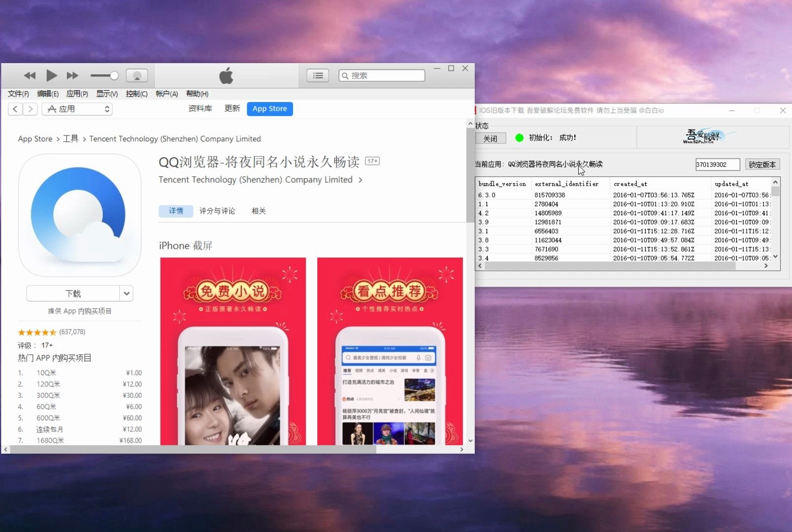Open the 工具 breadcrumb link
The image size is (792, 532).
[70, 139]
